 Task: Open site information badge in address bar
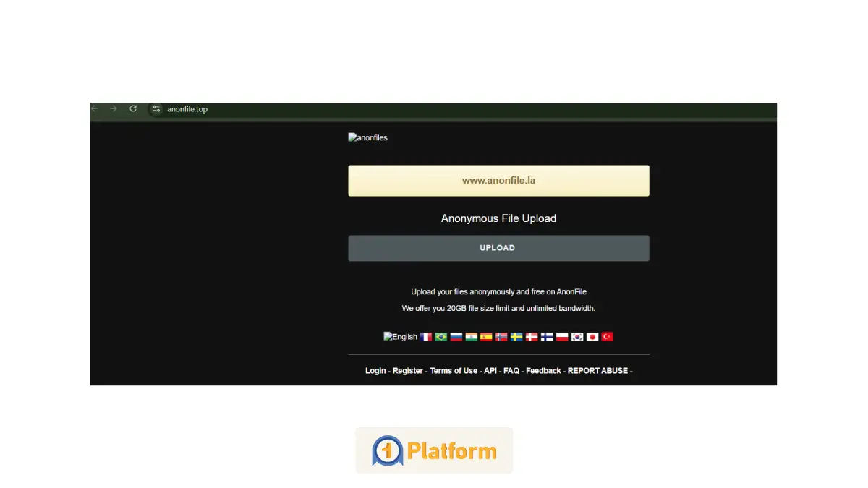click(x=156, y=109)
